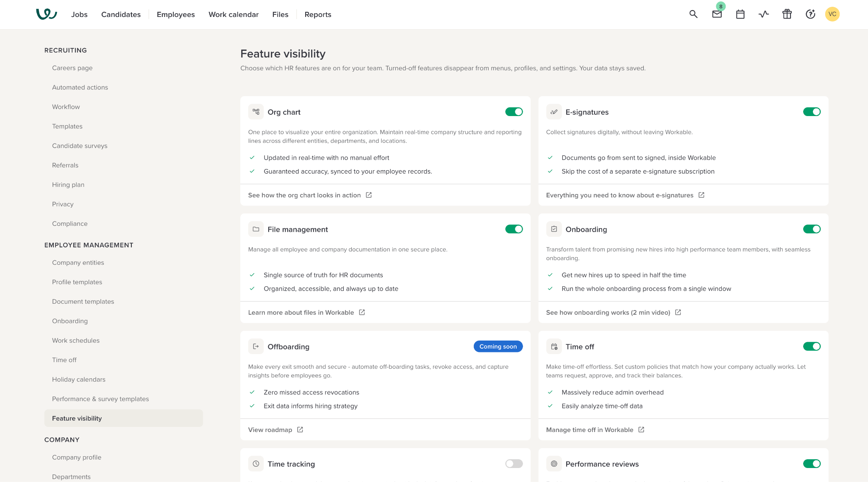Enable the Time tracking toggle
The width and height of the screenshot is (868, 482).
coord(514,464)
